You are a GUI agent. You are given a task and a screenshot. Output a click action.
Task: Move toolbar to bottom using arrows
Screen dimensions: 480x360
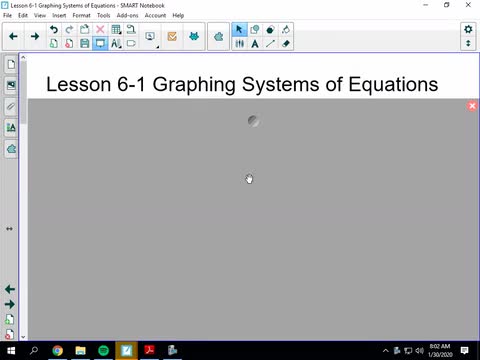point(468,43)
